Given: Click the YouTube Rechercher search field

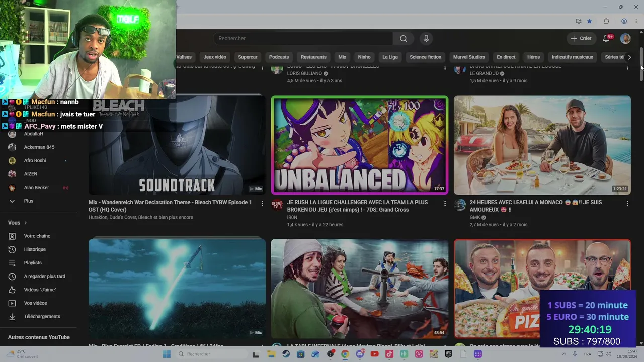Looking at the screenshot, I should pos(303,39).
